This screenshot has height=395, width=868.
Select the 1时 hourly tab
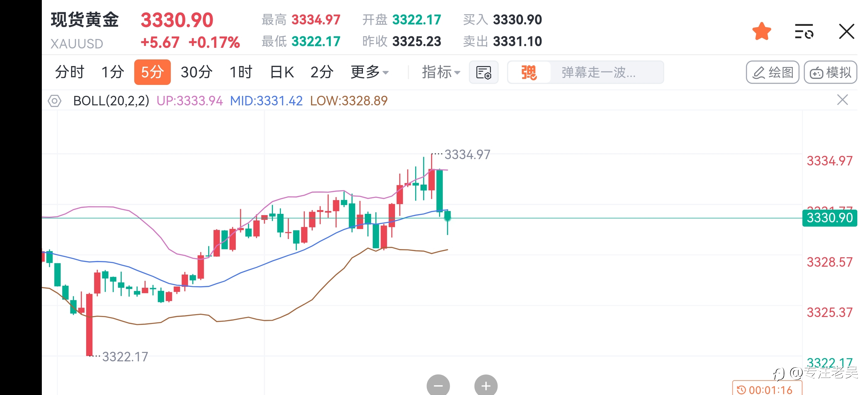(241, 72)
